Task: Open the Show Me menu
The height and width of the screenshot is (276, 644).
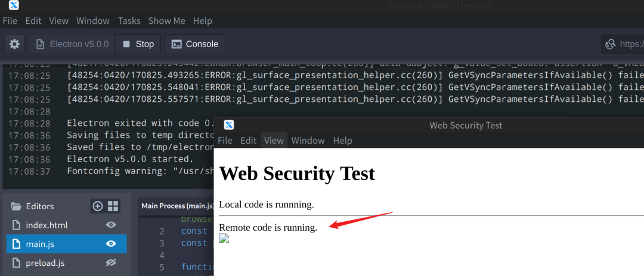Action: [166, 20]
